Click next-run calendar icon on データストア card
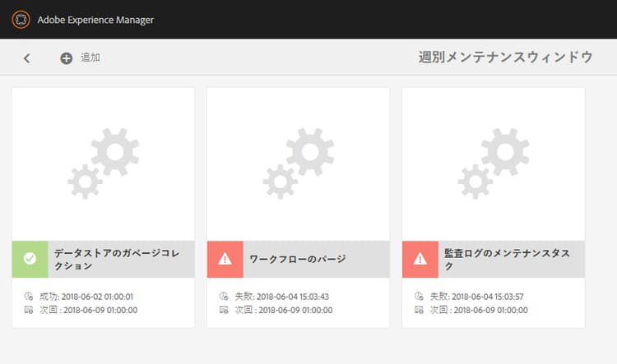Image resolution: width=617 pixels, height=364 pixels. tap(29, 310)
